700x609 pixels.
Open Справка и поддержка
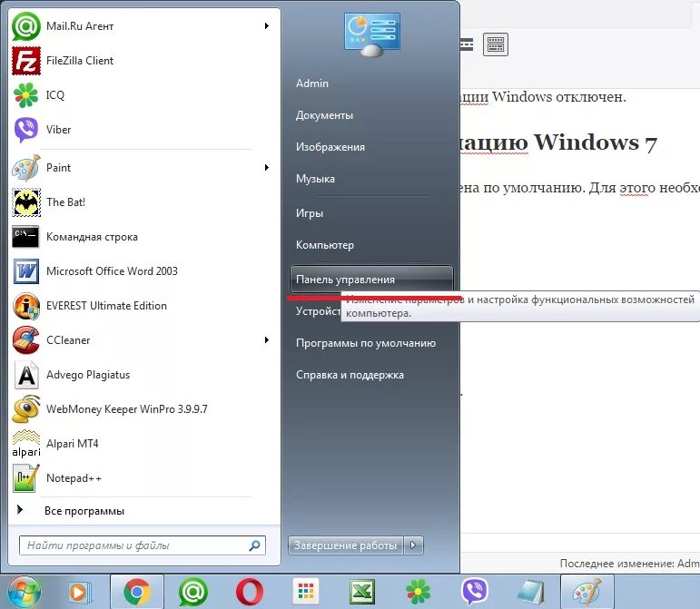[350, 375]
